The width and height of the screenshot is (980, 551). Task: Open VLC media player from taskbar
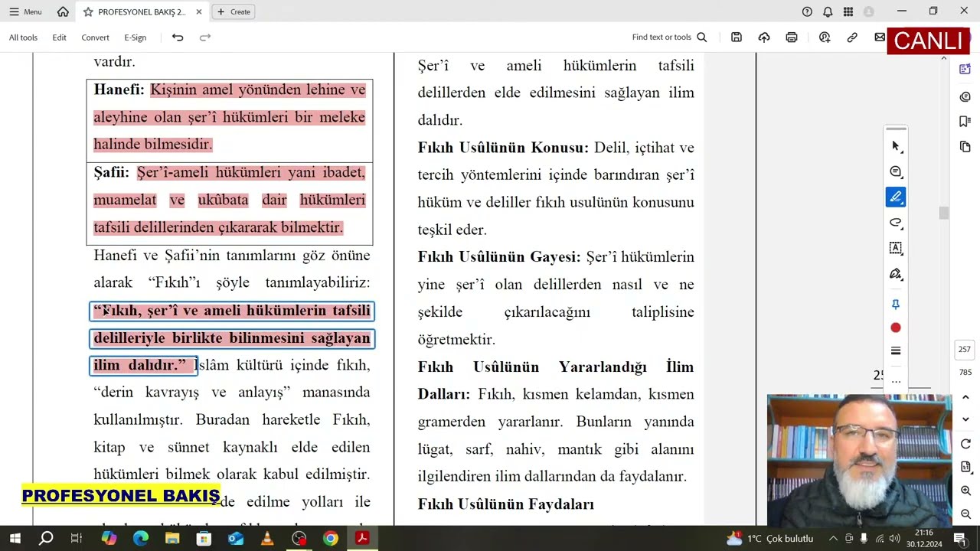[267, 539]
